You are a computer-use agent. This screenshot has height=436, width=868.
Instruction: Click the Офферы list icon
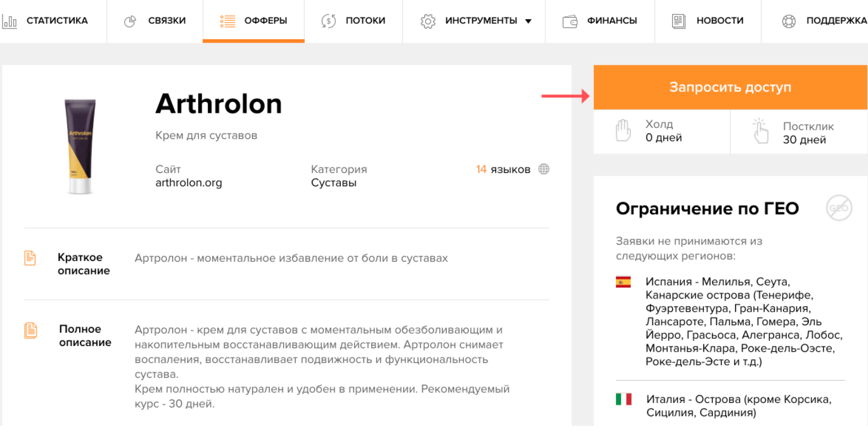click(x=227, y=22)
